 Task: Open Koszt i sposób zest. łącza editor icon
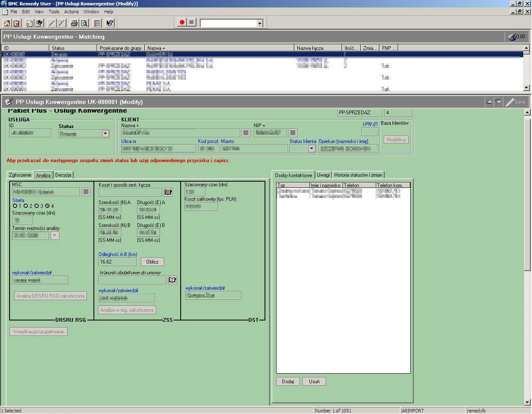point(168,192)
